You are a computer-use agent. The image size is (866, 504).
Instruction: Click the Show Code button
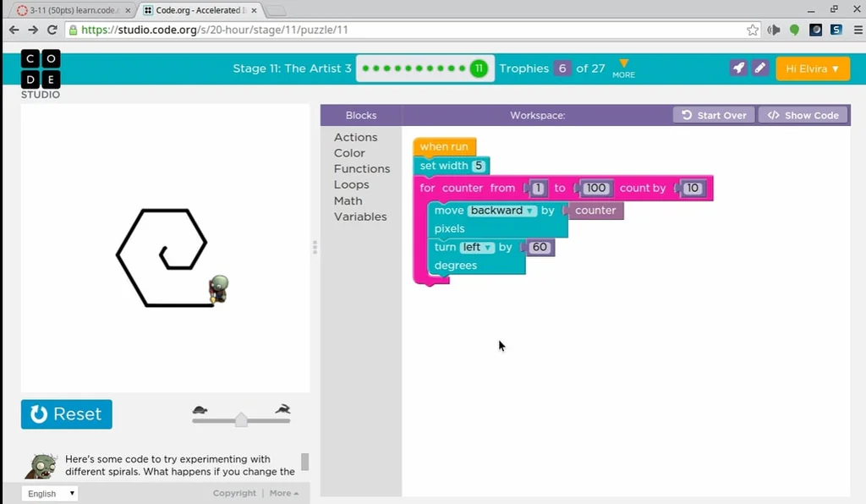(803, 115)
